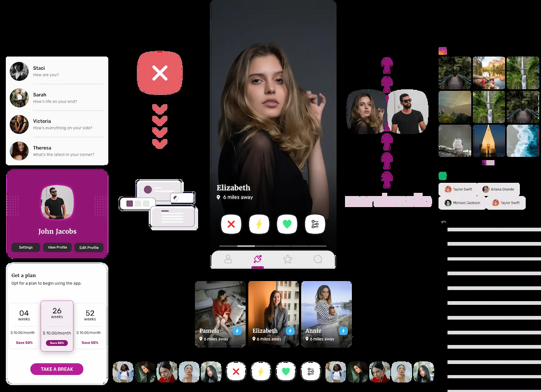Select the Ariana Grande artist chip

coord(498,189)
